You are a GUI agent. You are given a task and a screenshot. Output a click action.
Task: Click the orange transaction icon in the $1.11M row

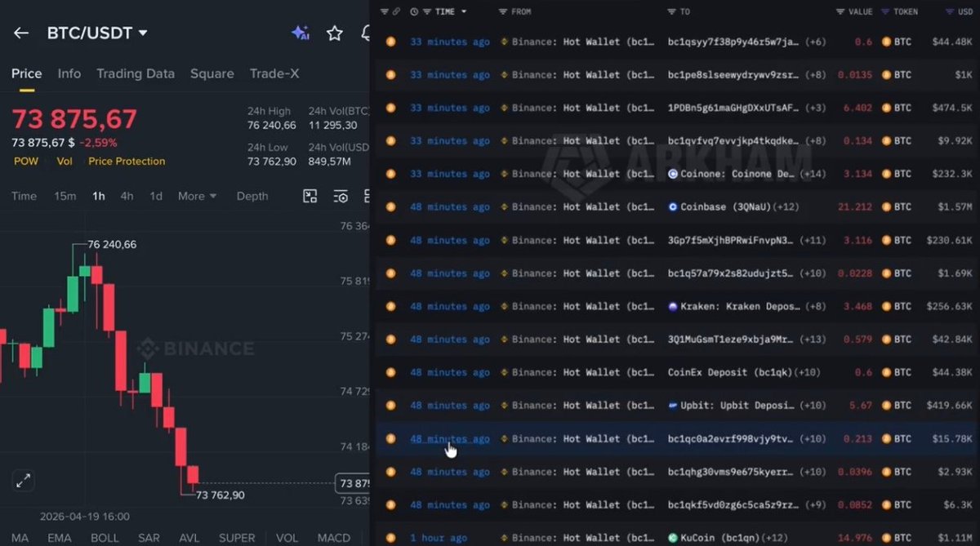pos(390,538)
